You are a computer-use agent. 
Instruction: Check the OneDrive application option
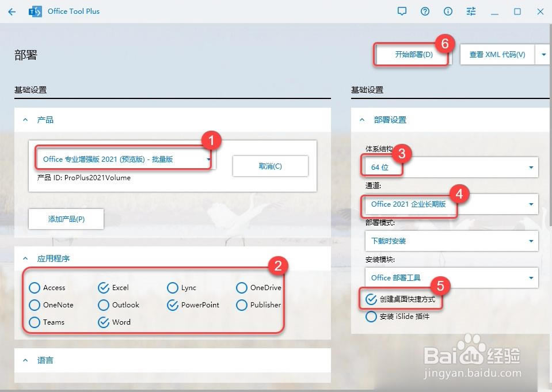click(259, 288)
